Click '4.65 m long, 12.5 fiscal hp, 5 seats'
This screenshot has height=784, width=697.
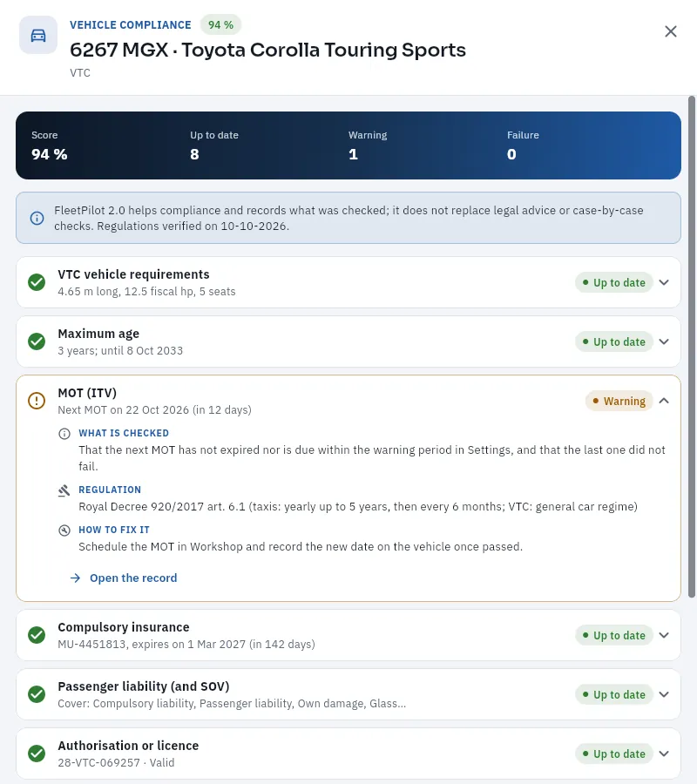pyautogui.click(x=146, y=292)
